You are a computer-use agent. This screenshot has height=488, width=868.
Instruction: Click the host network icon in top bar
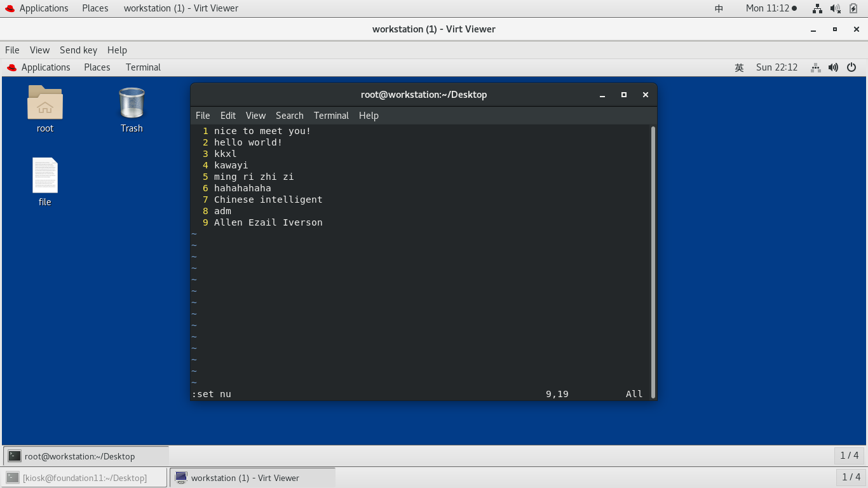coord(818,8)
